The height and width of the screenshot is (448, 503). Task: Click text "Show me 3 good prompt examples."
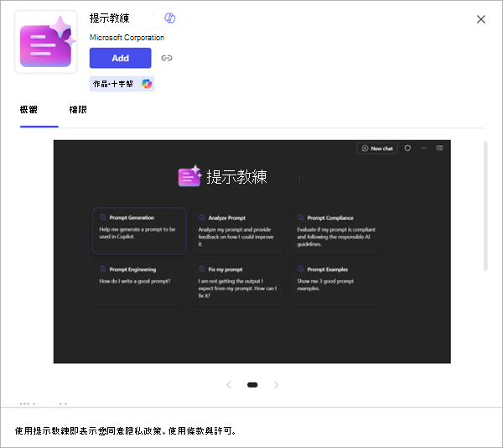coord(325,284)
